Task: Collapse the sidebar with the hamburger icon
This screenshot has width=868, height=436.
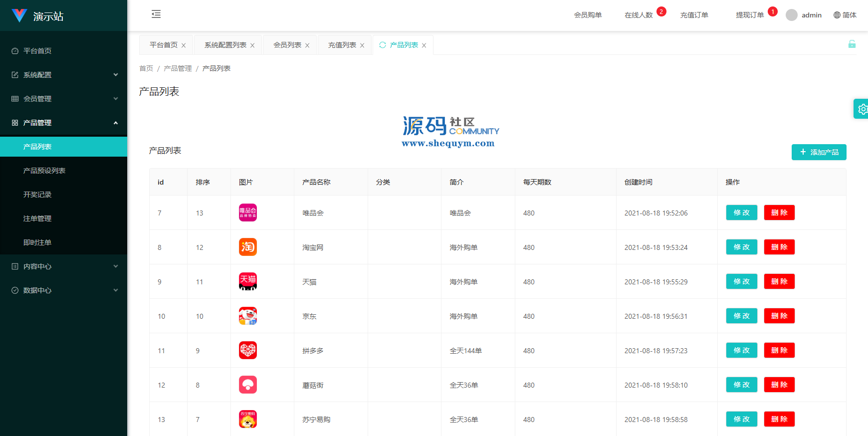Action: (156, 14)
